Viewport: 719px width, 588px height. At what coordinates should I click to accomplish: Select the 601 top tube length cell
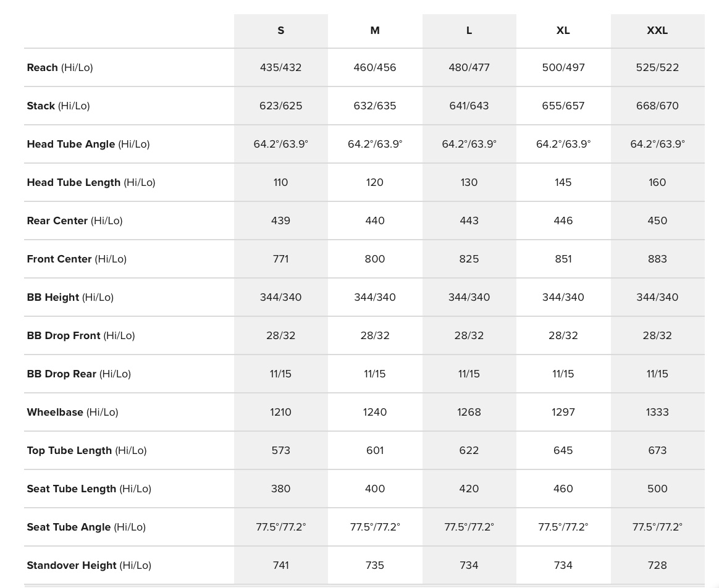point(375,450)
